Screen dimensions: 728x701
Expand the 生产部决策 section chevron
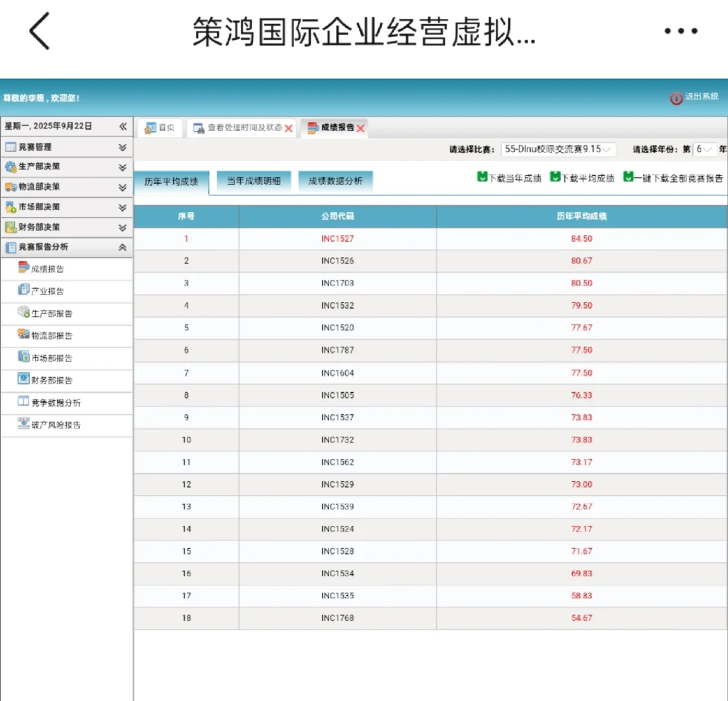point(123,167)
